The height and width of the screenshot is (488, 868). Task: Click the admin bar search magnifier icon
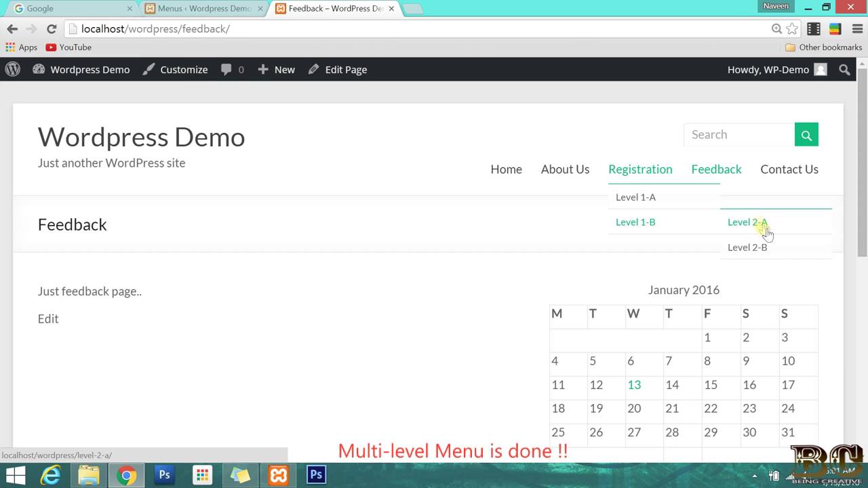coord(844,69)
